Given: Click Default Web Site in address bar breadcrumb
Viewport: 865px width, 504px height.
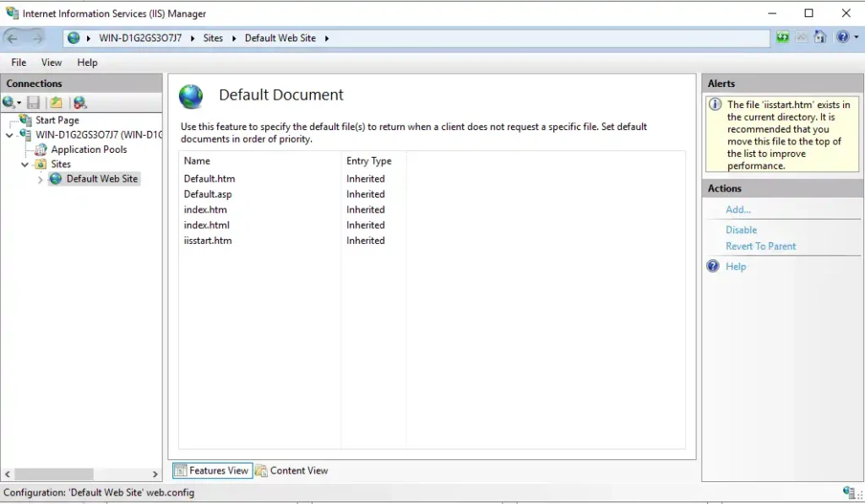Looking at the screenshot, I should click(x=280, y=38).
